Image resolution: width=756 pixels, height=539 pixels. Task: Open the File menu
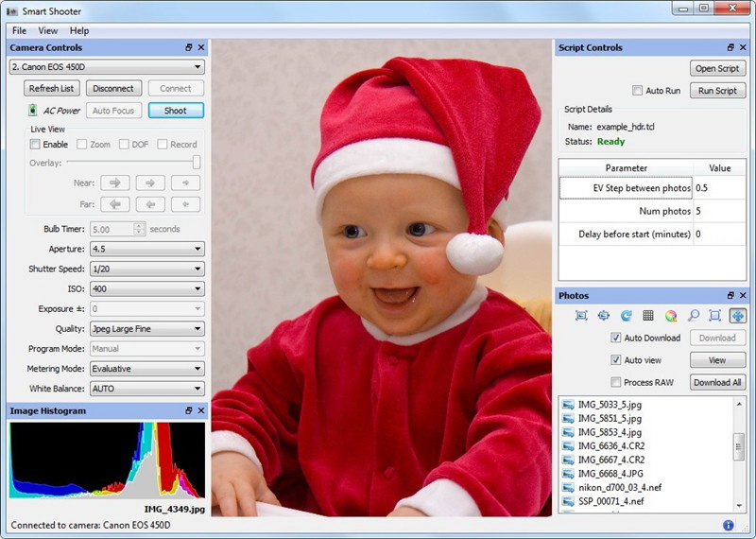click(x=19, y=31)
